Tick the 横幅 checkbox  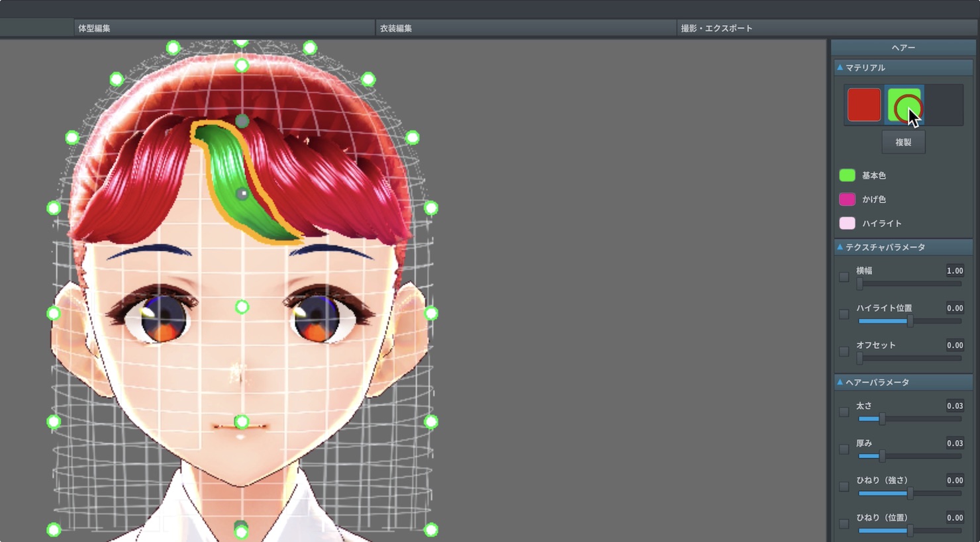(844, 277)
